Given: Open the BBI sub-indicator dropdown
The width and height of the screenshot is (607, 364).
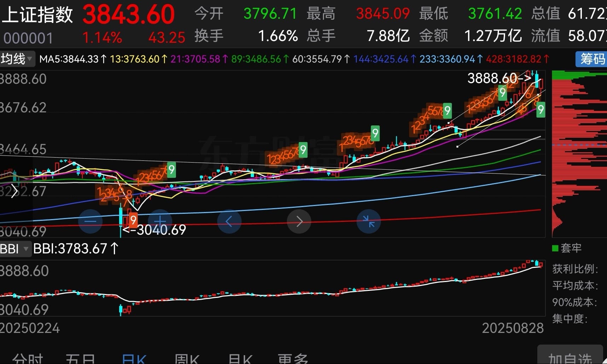Looking at the screenshot, I should [15, 249].
